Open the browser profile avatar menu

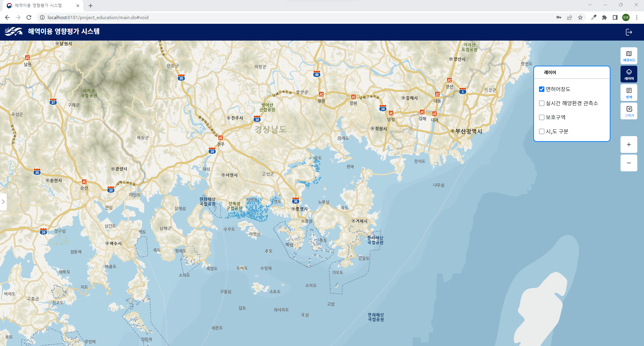point(626,17)
